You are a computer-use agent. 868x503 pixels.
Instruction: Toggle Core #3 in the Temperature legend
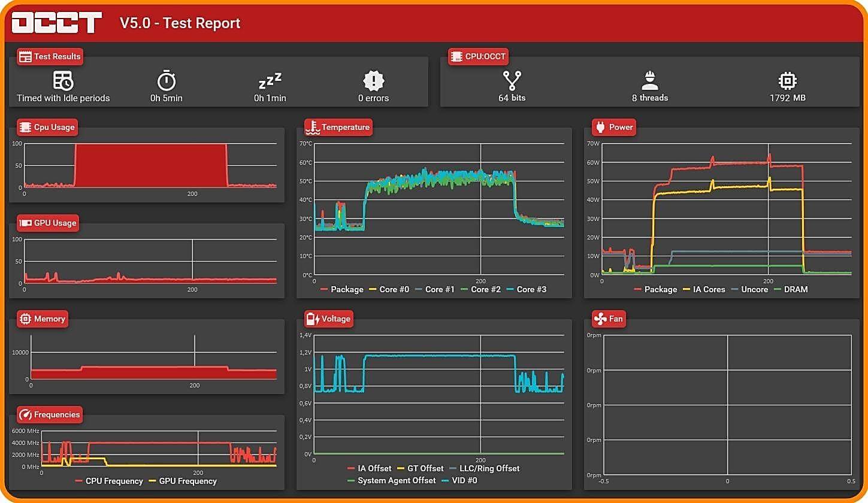pyautogui.click(x=527, y=289)
